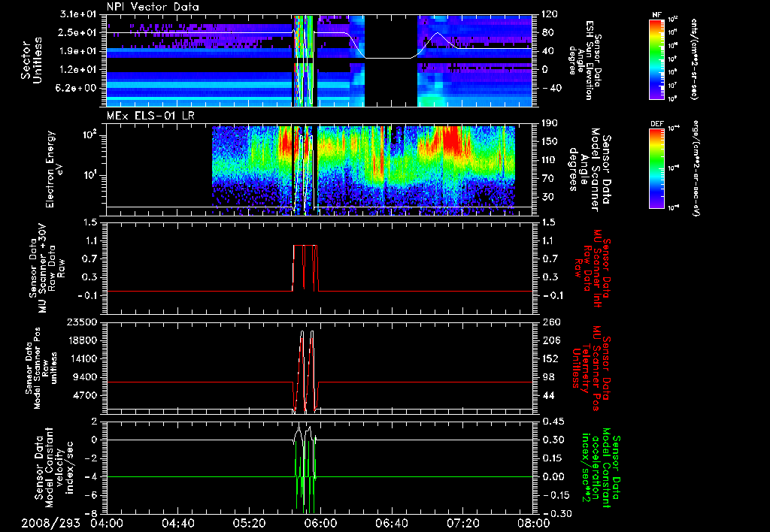Click the "06:40" time axis label
770x532 pixels.
pyautogui.click(x=392, y=523)
